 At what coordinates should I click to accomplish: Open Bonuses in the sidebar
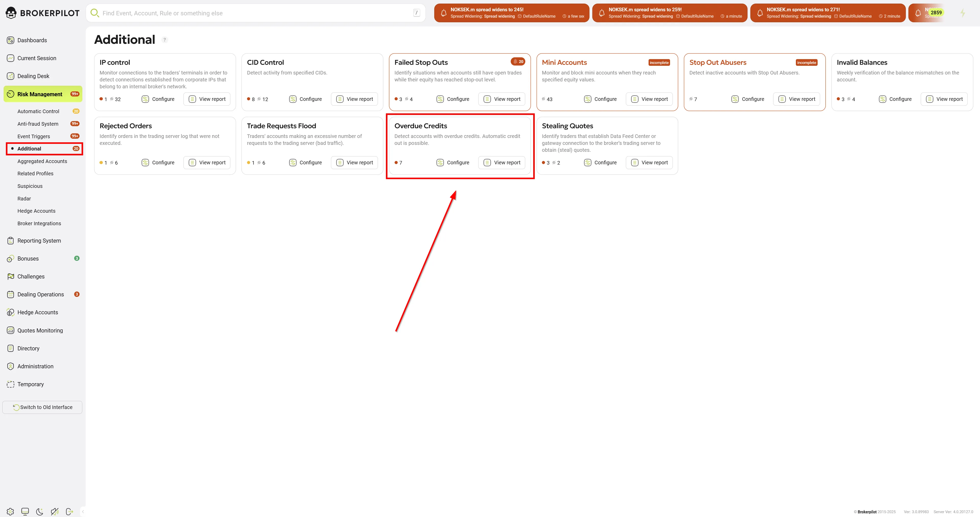pos(43,258)
